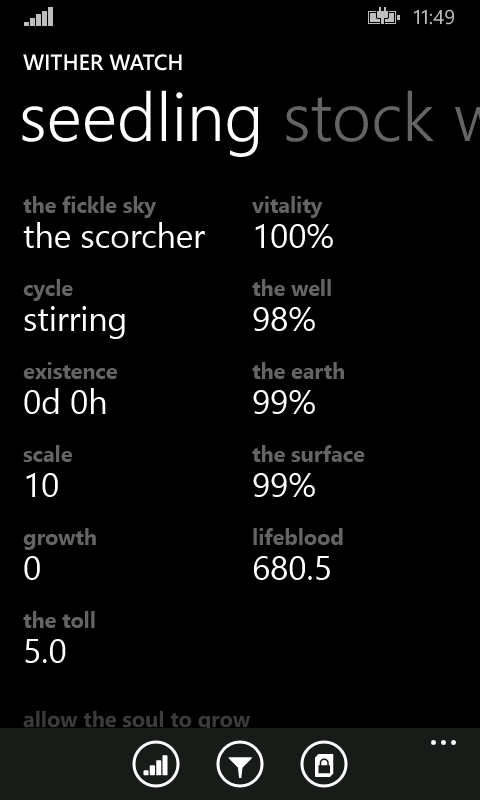Tap the signal bars icon in app bar
The image size is (480, 800).
156,764
